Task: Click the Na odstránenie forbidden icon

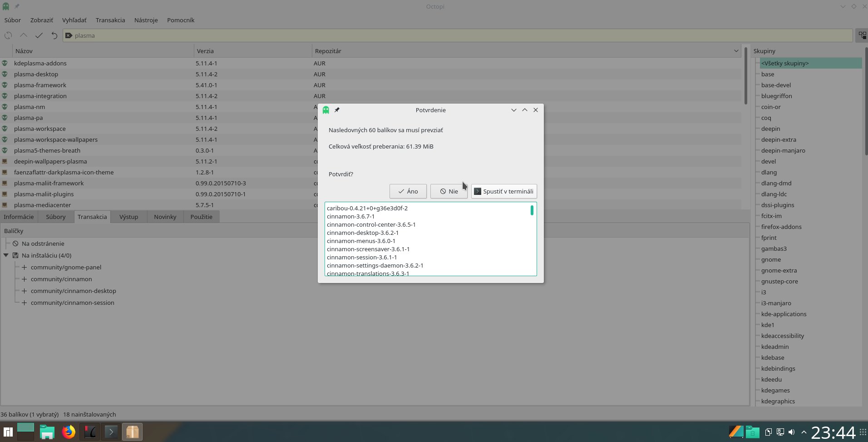Action: 15,243
